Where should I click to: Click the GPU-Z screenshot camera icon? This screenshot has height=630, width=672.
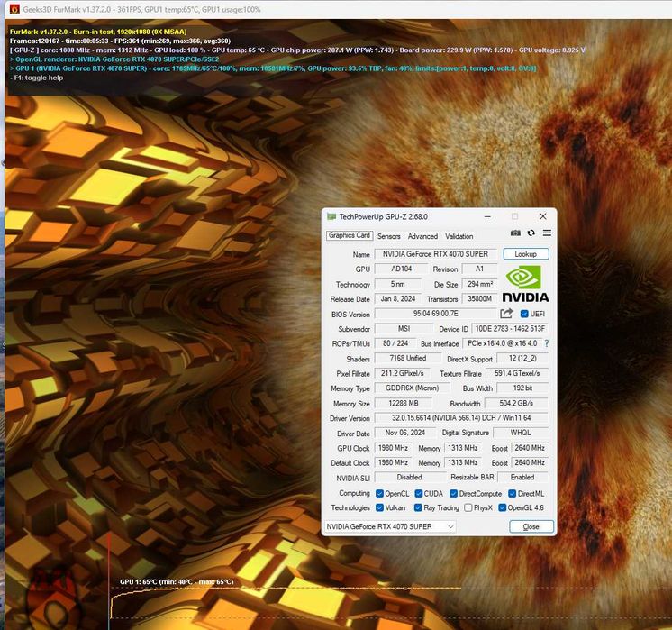(x=515, y=233)
